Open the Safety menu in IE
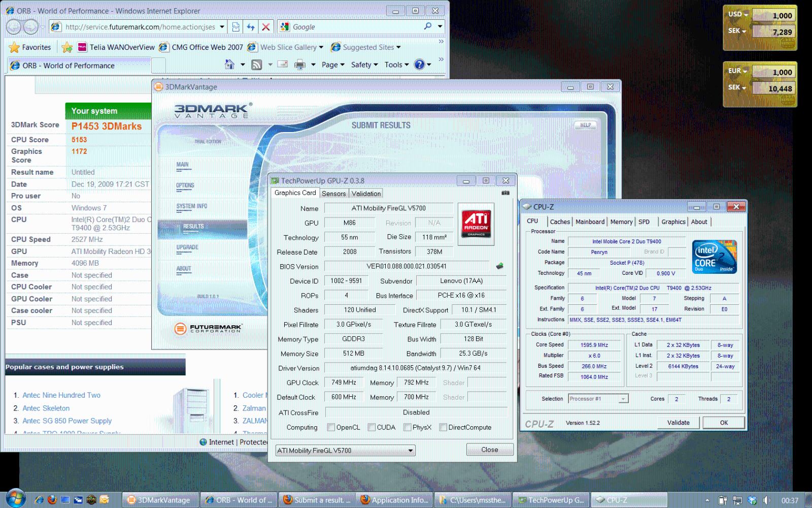The image size is (812, 508). click(364, 65)
